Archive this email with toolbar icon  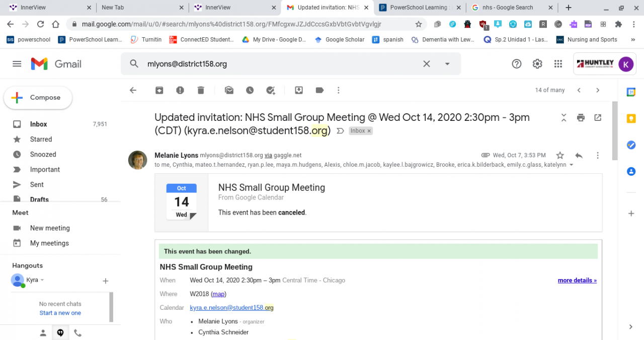(x=159, y=90)
